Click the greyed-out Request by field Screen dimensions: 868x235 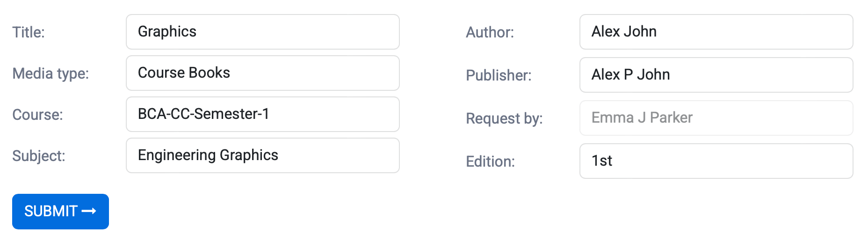point(716,118)
